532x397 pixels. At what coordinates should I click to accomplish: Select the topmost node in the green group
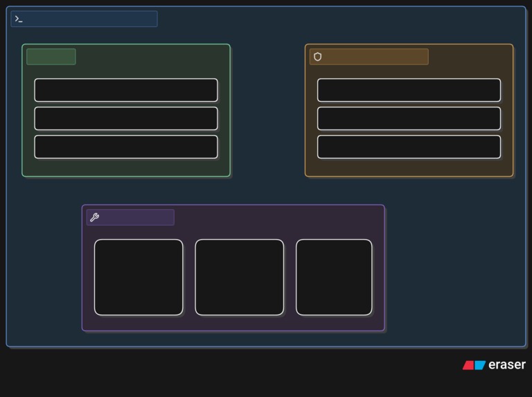(126, 90)
